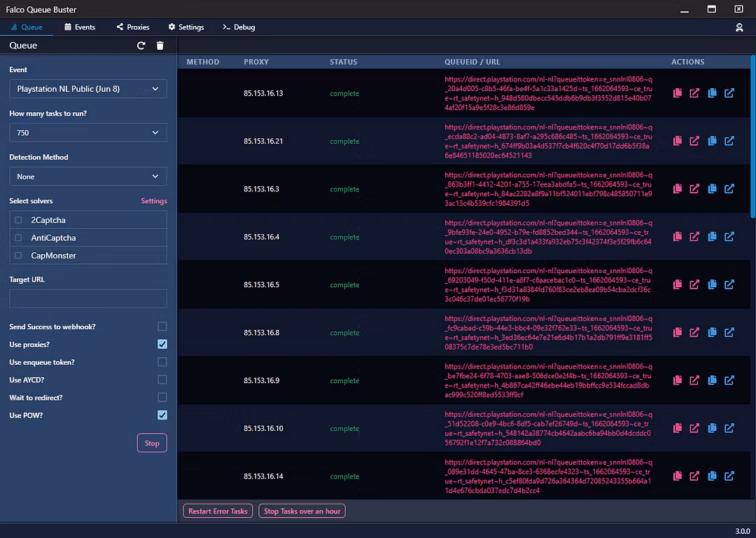Click the pink copy icon for proxy 85.153.16.9
The height and width of the screenshot is (538, 756).
(x=677, y=380)
